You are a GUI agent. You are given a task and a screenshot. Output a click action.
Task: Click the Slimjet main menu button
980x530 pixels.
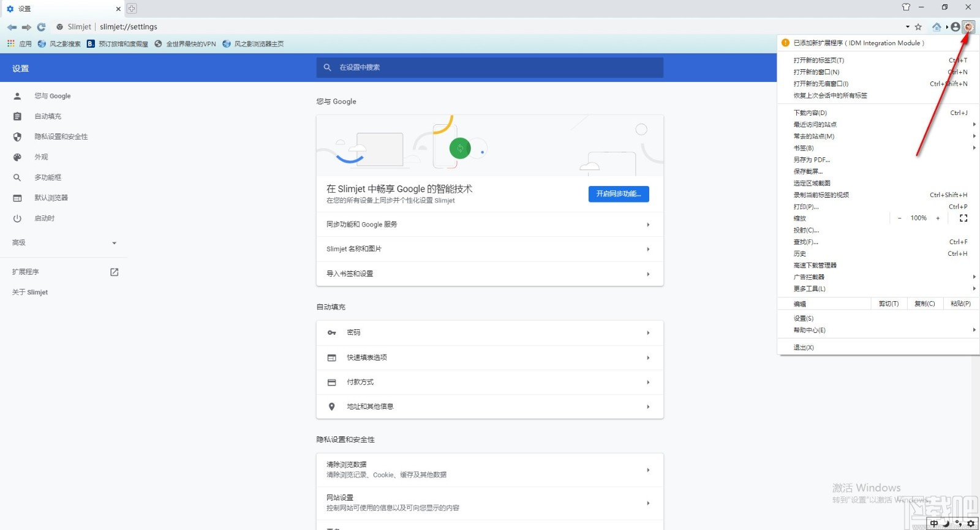[x=968, y=27]
